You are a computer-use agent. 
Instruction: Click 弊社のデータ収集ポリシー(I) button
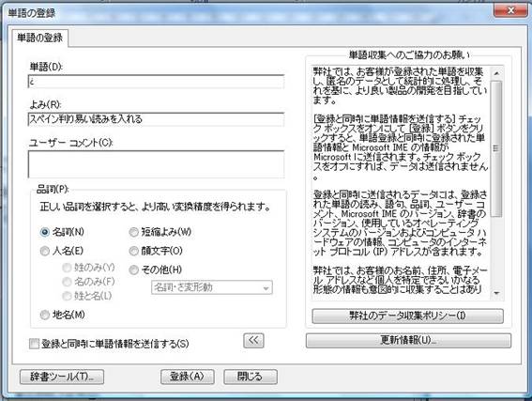(x=407, y=316)
